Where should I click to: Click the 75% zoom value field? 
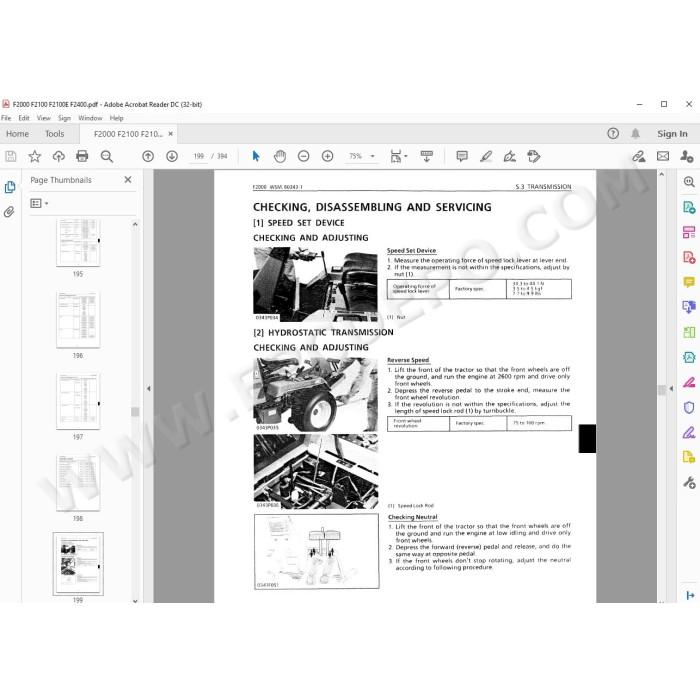point(356,156)
